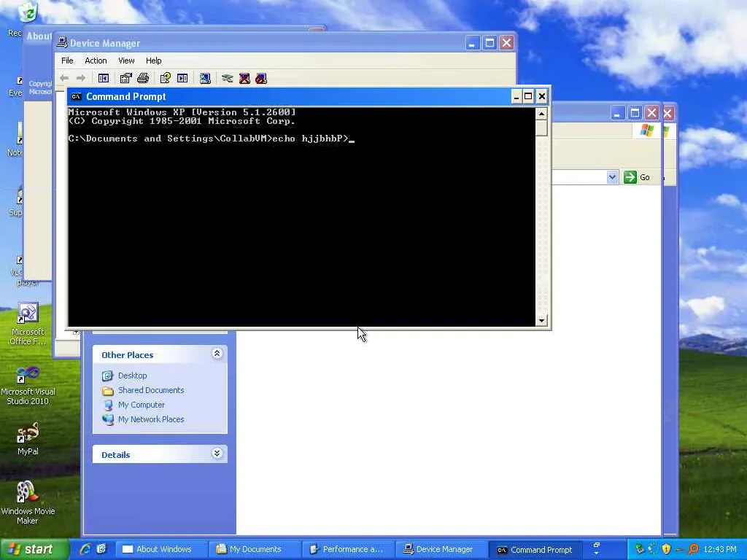The height and width of the screenshot is (560, 747).
Task: Click the Back arrow in Device Manager toolbar
Action: [64, 78]
